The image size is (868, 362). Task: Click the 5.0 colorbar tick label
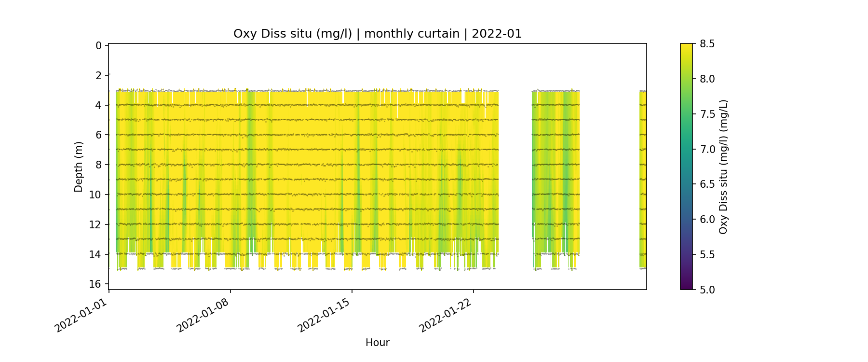[x=707, y=290]
